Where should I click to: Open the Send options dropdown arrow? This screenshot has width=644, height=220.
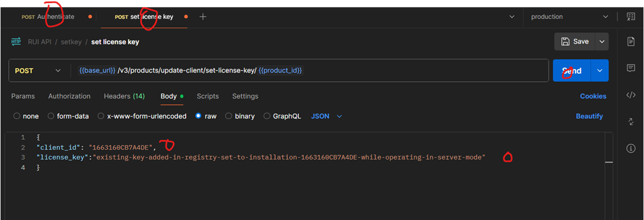[600, 71]
